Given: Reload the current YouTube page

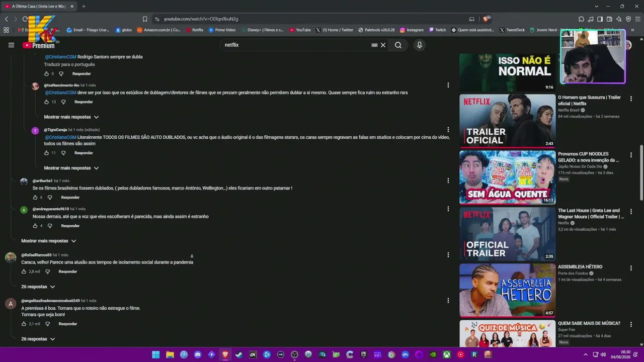Looking at the screenshot, I should point(25,19).
